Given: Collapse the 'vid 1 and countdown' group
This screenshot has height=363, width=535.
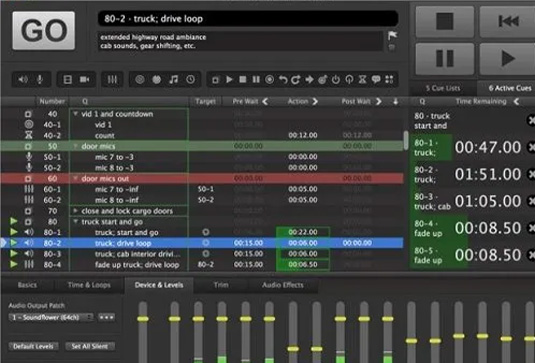Looking at the screenshot, I should coord(75,114).
